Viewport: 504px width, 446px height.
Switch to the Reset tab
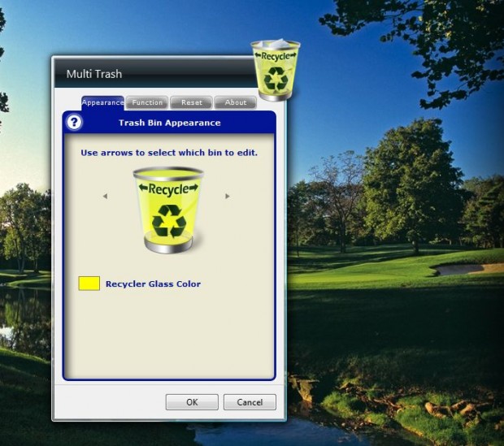coord(192,102)
